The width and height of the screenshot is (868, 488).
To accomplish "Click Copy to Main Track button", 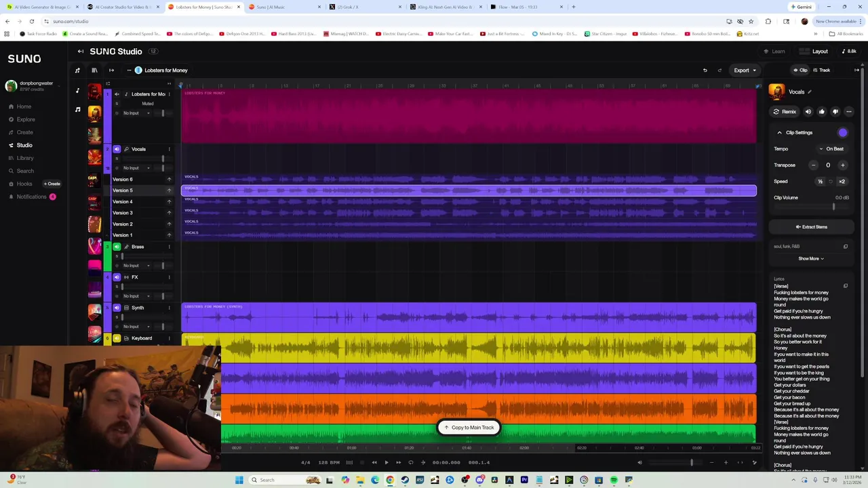I will point(469,428).
